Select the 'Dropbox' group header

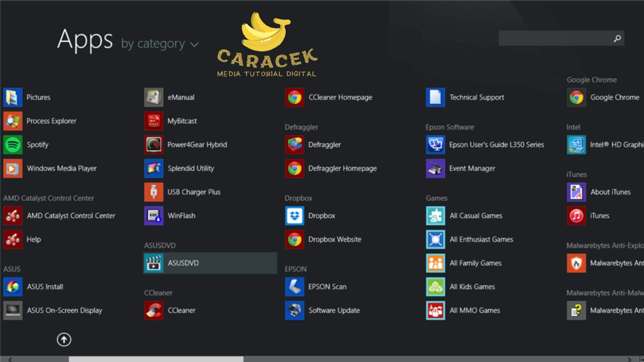(x=298, y=198)
